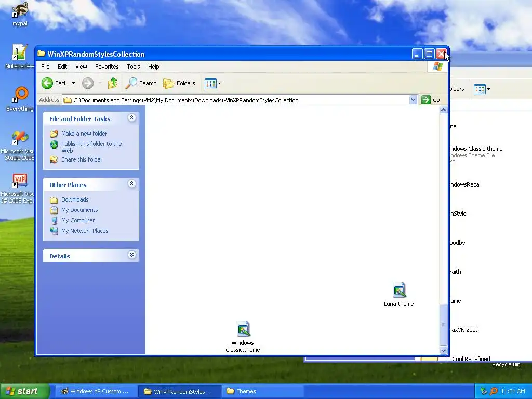Viewport: 532px width, 399px height.
Task: Select WindowsRecall item in the background Themes window
Action: 465,184
